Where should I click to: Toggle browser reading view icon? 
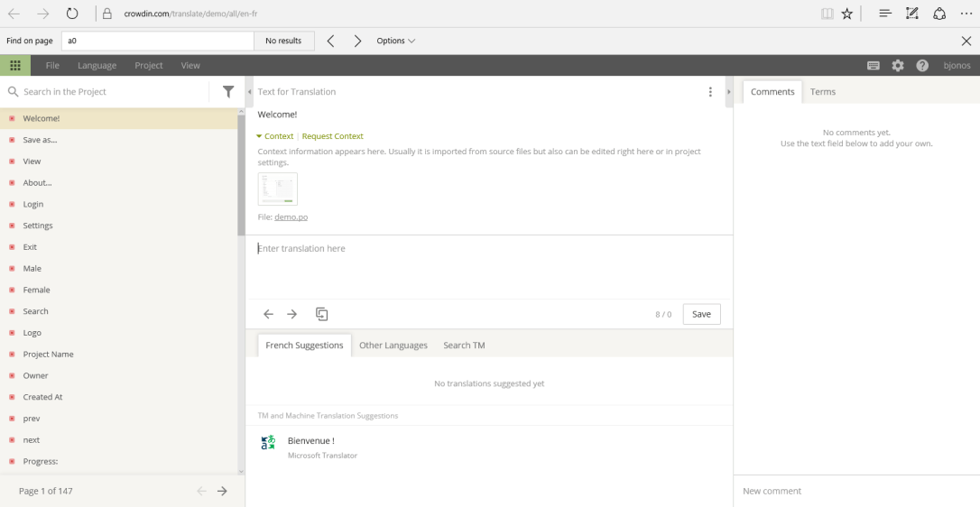pyautogui.click(x=827, y=14)
